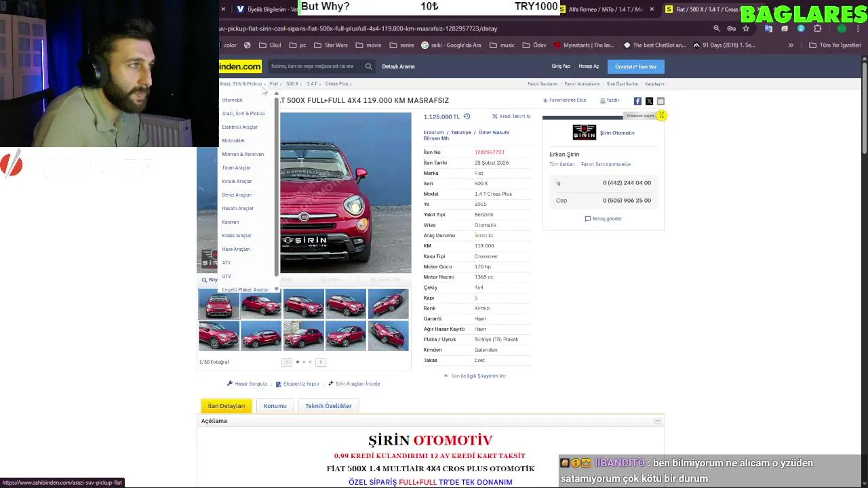
Task: Open Hasar Sorgula link
Action: pos(247,384)
